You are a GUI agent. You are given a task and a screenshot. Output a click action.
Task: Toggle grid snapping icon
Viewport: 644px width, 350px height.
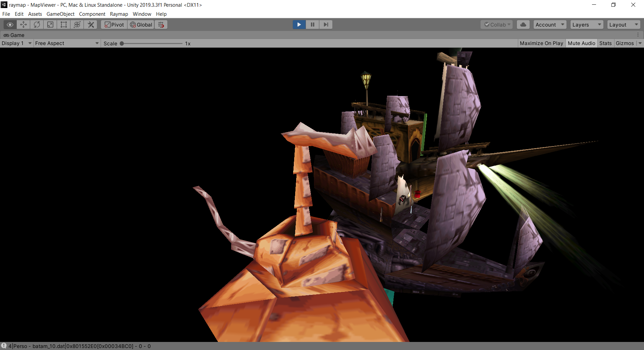pos(161,25)
